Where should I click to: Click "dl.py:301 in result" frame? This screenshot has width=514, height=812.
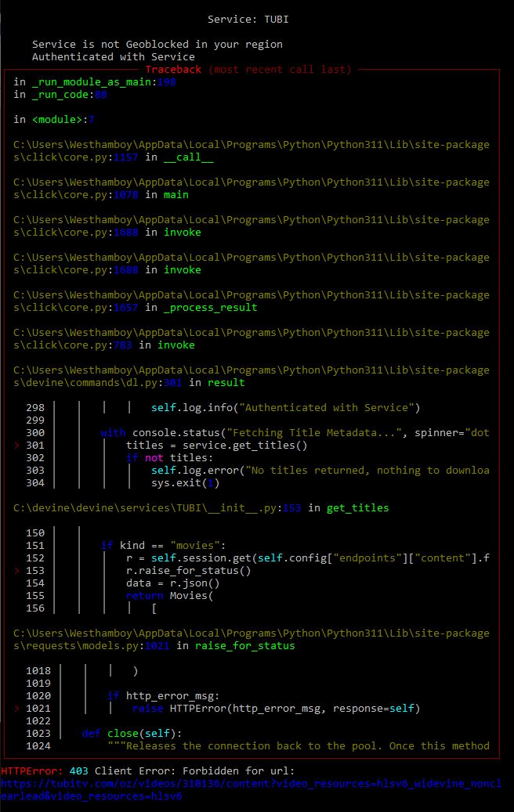(x=129, y=383)
